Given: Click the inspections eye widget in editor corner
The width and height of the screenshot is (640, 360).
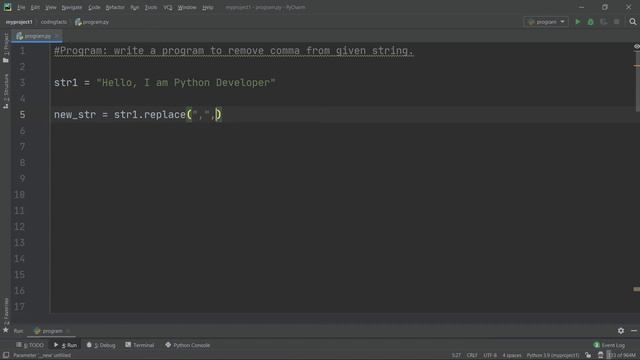Looking at the screenshot, I should (x=636, y=47).
